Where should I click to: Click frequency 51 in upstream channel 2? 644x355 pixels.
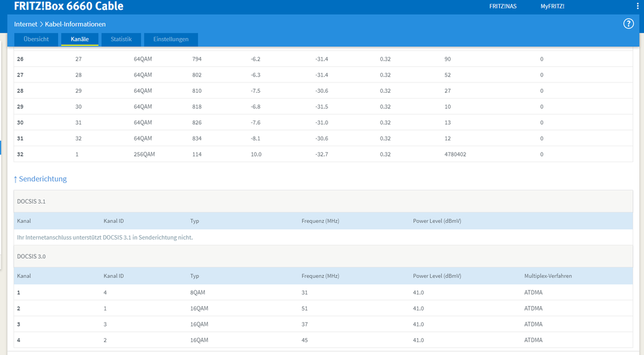click(304, 309)
